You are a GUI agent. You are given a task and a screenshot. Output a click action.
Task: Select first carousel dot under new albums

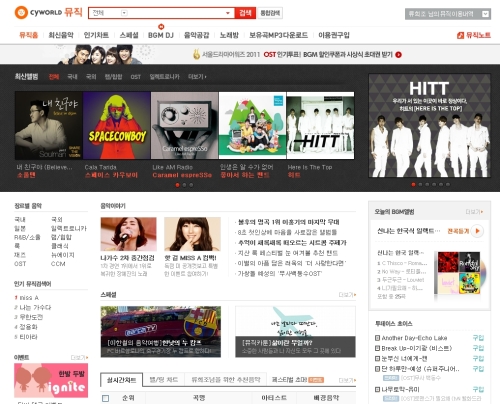[x=177, y=185]
